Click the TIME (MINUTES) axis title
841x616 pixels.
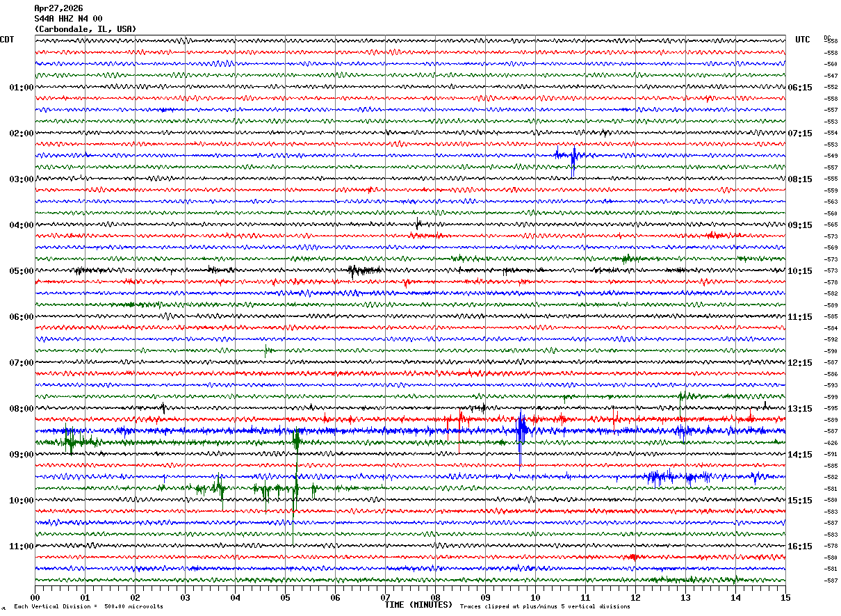coord(418,605)
